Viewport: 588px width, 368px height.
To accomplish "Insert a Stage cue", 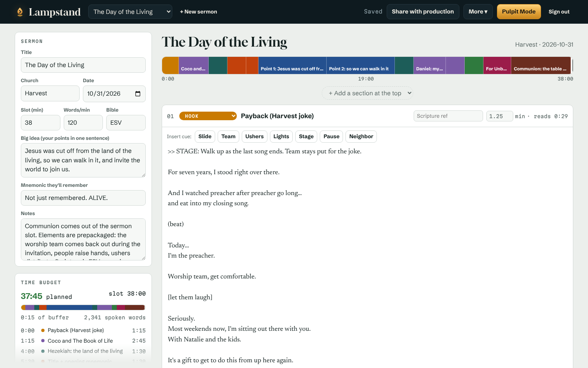I will (x=306, y=137).
